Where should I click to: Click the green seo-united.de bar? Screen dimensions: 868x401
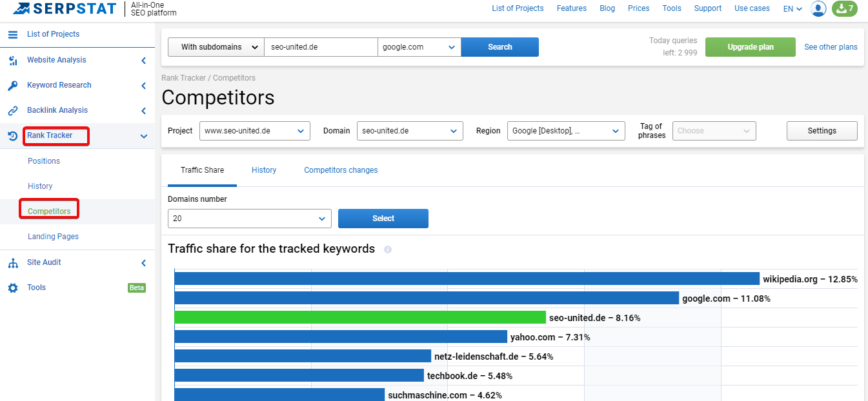[360, 317]
